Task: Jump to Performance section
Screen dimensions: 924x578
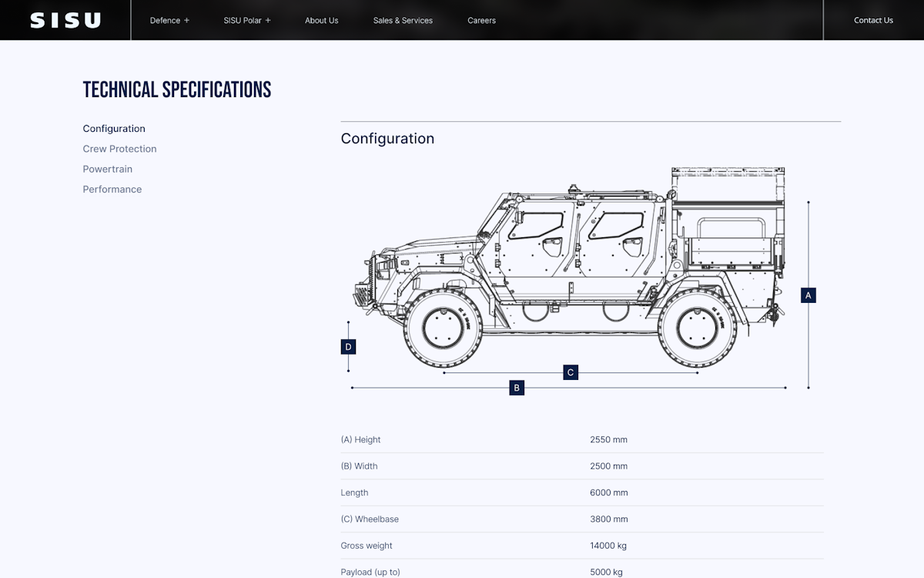Action: pos(112,189)
